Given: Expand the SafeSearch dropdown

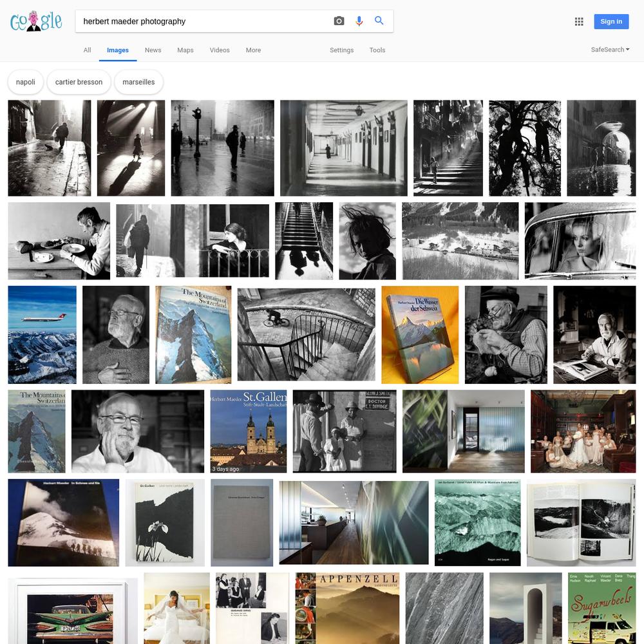Looking at the screenshot, I should (610, 50).
